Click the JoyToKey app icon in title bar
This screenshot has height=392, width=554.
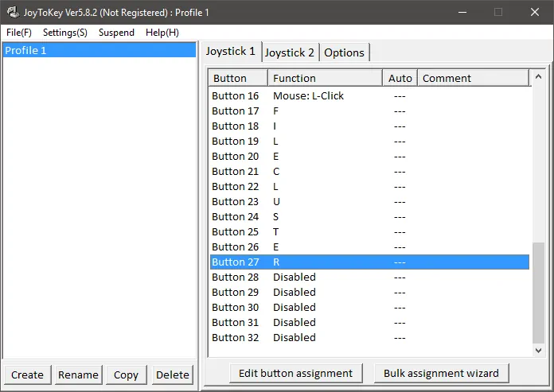14,13
